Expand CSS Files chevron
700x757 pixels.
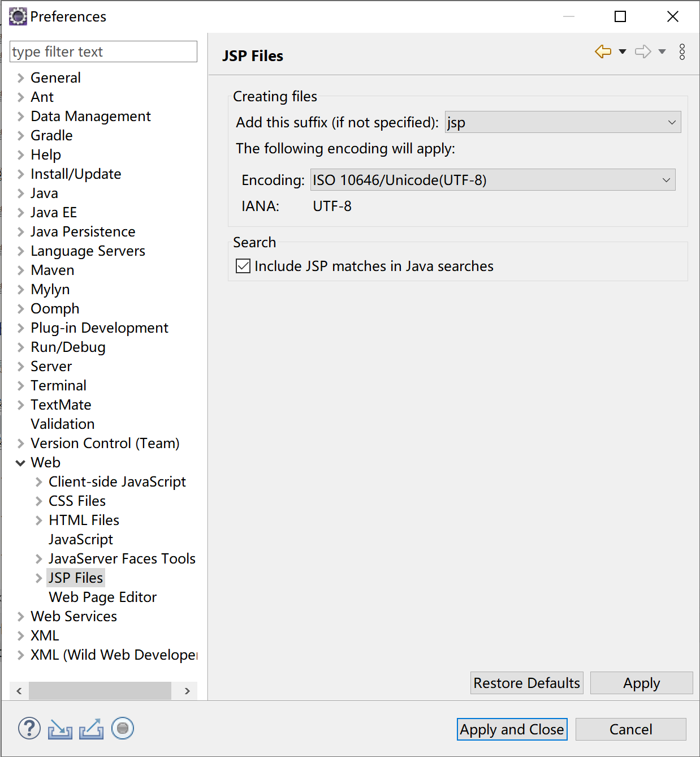pos(39,501)
